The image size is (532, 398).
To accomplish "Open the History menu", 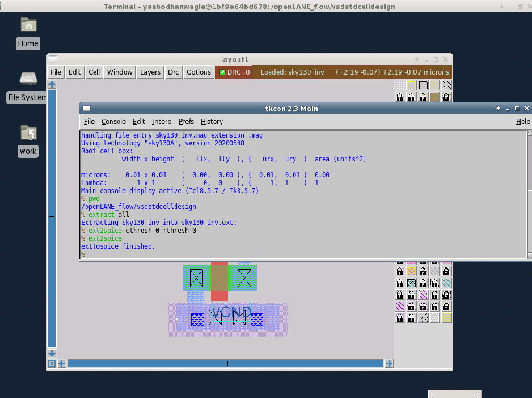I will pos(212,121).
